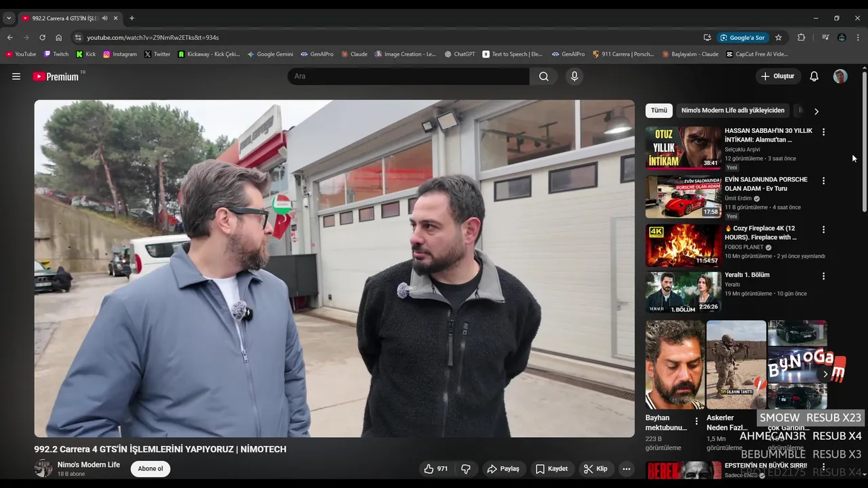Show next shorts with right chevron

pos(825,373)
